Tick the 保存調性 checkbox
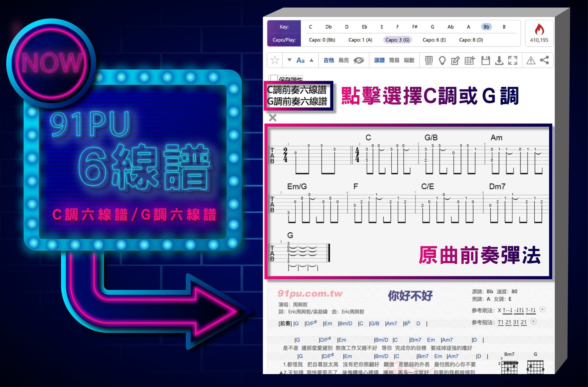588x387 pixels. 274,78
